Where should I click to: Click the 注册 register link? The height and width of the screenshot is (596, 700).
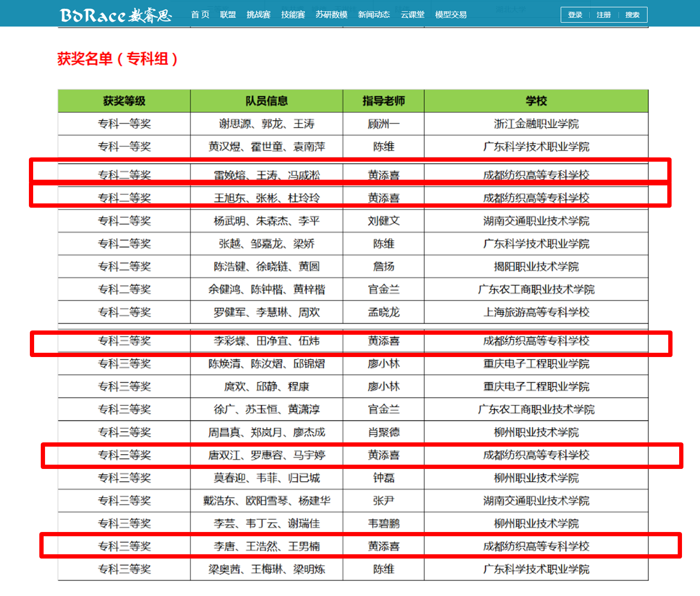(603, 15)
